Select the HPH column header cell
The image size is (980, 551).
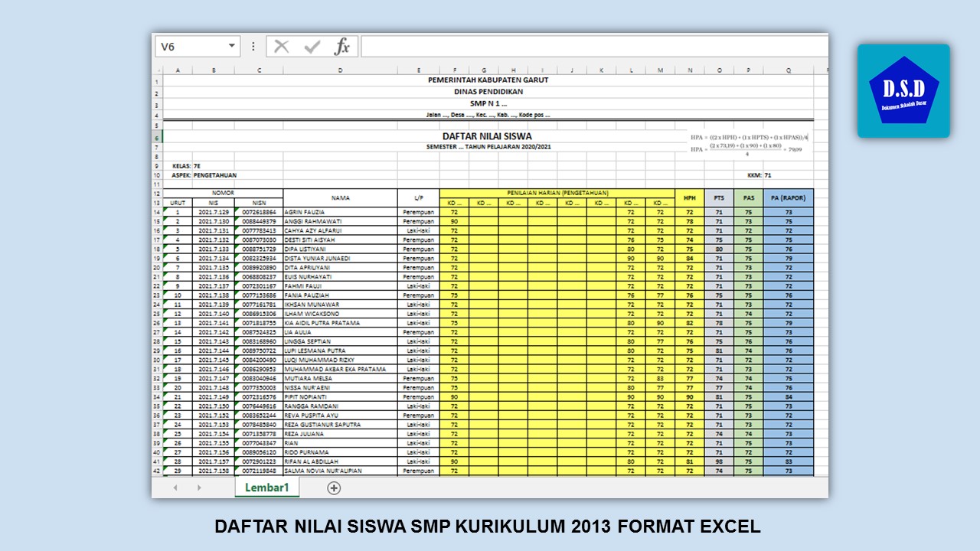[691, 197]
